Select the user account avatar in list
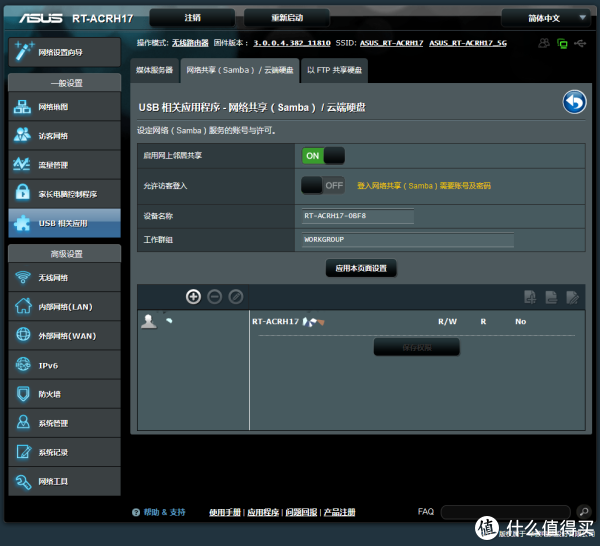600x546 pixels. pos(148,321)
